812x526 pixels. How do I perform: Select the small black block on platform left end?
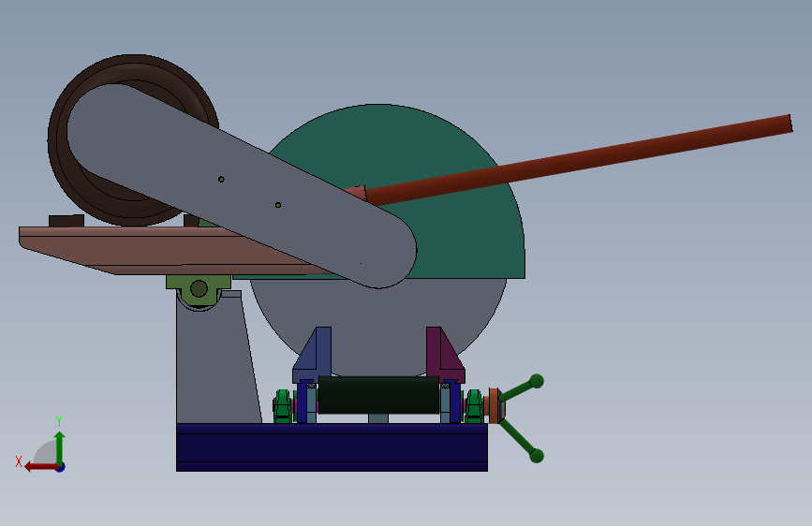coord(66,221)
